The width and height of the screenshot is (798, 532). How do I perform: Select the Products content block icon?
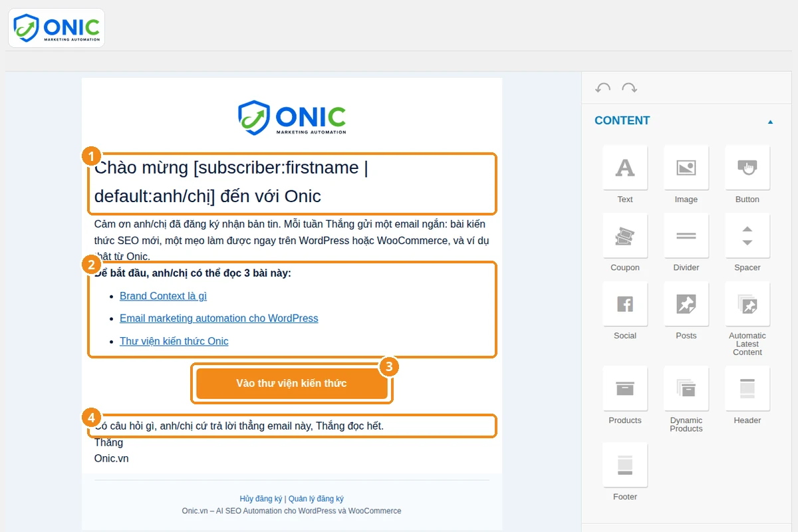pyautogui.click(x=625, y=388)
